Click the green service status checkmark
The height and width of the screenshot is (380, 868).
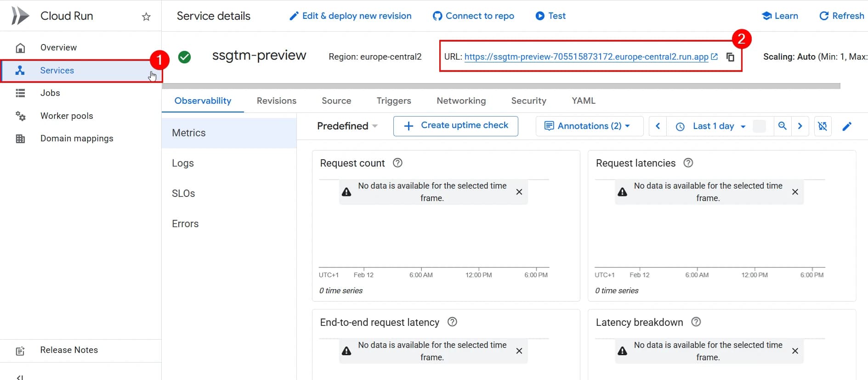185,57
